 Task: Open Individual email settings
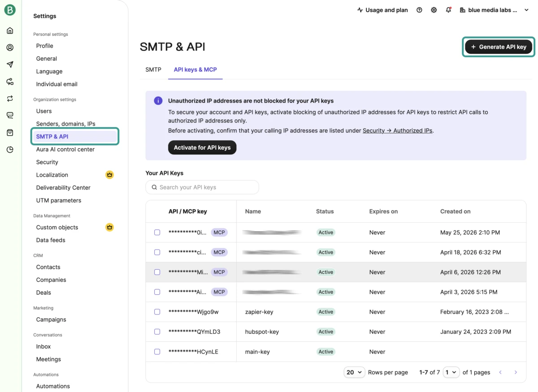pyautogui.click(x=57, y=84)
